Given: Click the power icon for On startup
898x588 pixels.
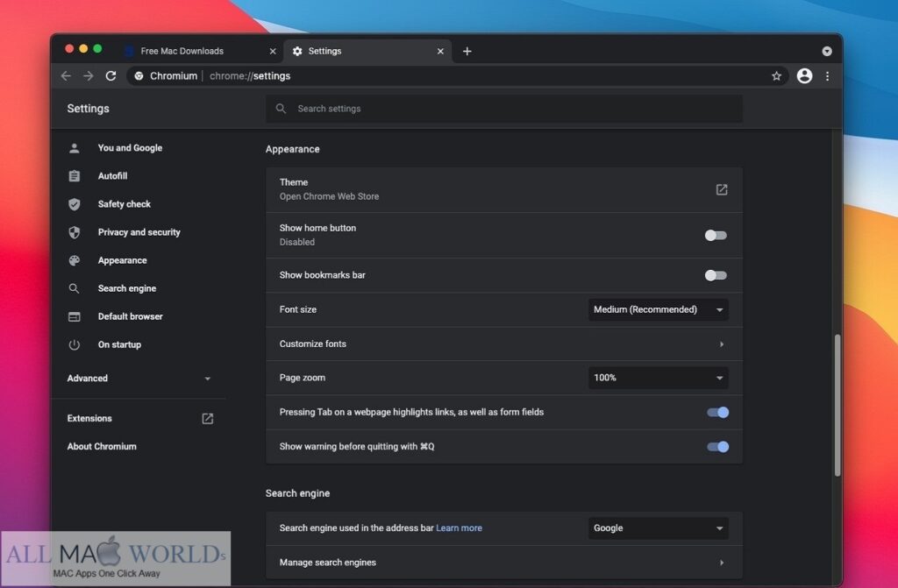Looking at the screenshot, I should pyautogui.click(x=74, y=344).
